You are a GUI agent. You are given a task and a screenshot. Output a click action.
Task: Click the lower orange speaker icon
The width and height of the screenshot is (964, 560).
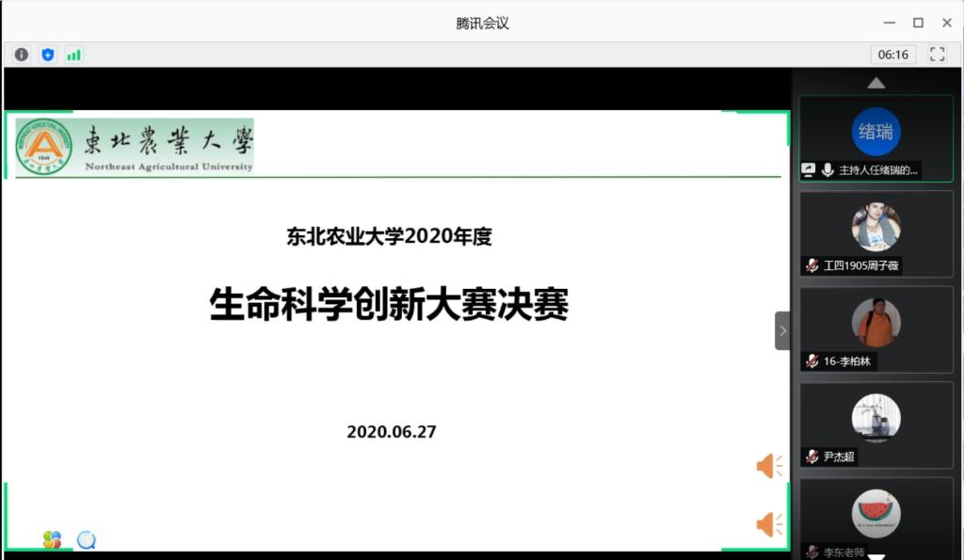(769, 524)
